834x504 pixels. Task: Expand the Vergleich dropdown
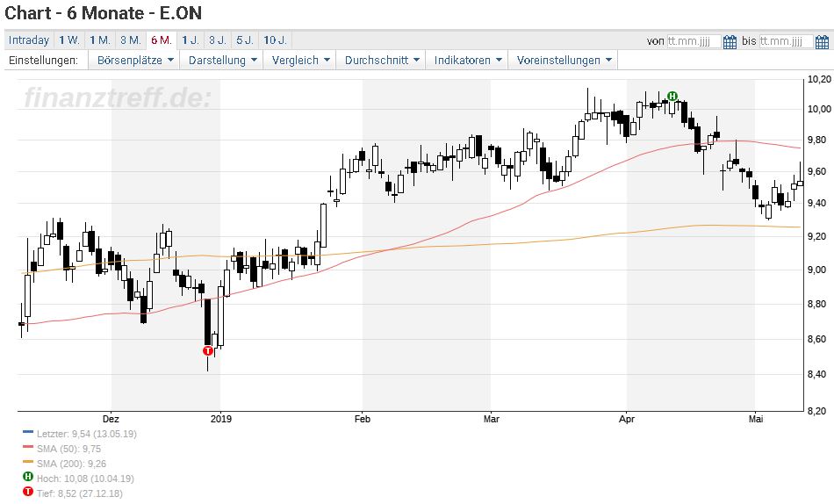tap(300, 60)
